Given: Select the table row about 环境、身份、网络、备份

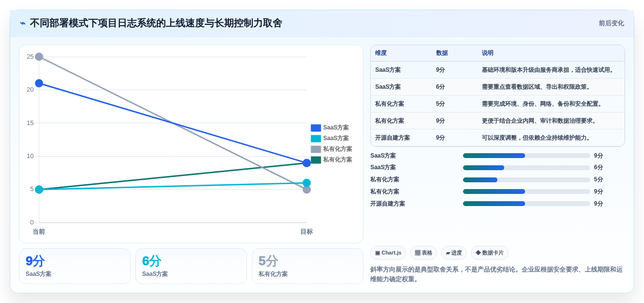Looking at the screenshot, I should tap(497, 104).
